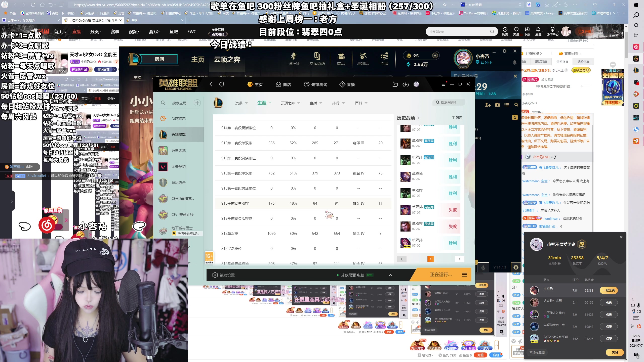Open 直播回看 link
Image resolution: width=644 pixels, height=362 pixels.
[x=570, y=54]
